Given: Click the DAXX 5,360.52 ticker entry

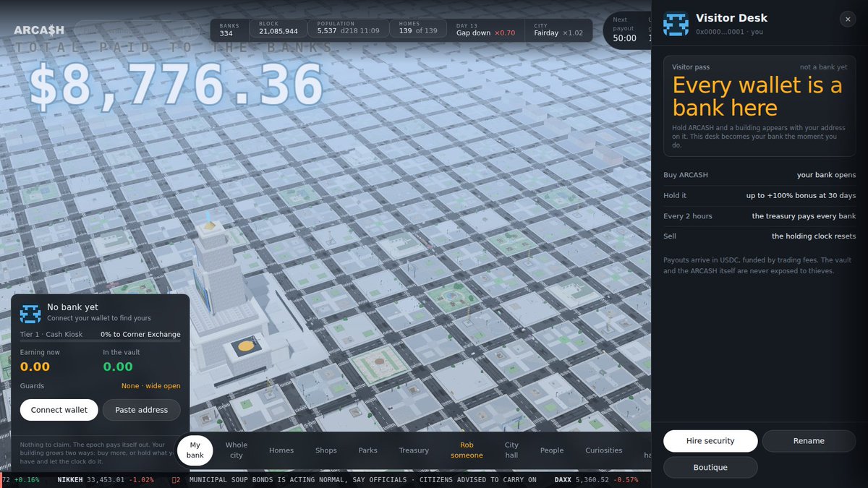Looking at the screenshot, I should [597, 480].
